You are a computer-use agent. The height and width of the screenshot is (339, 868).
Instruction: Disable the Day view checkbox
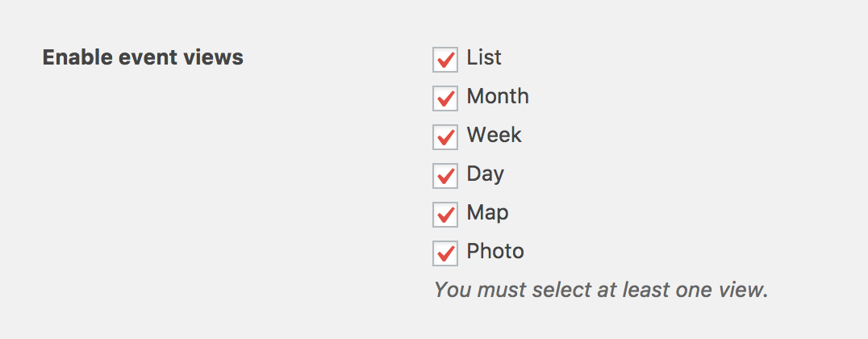coord(445,176)
